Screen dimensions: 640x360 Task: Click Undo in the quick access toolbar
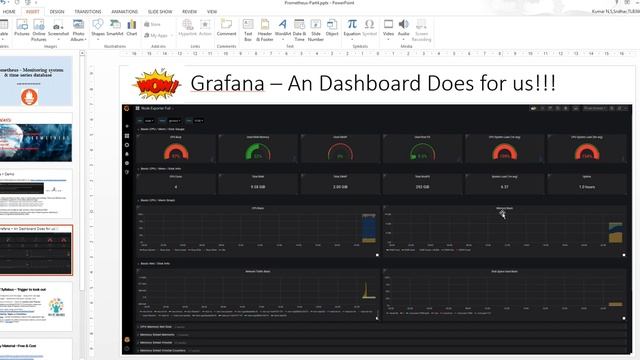tap(4, 2)
